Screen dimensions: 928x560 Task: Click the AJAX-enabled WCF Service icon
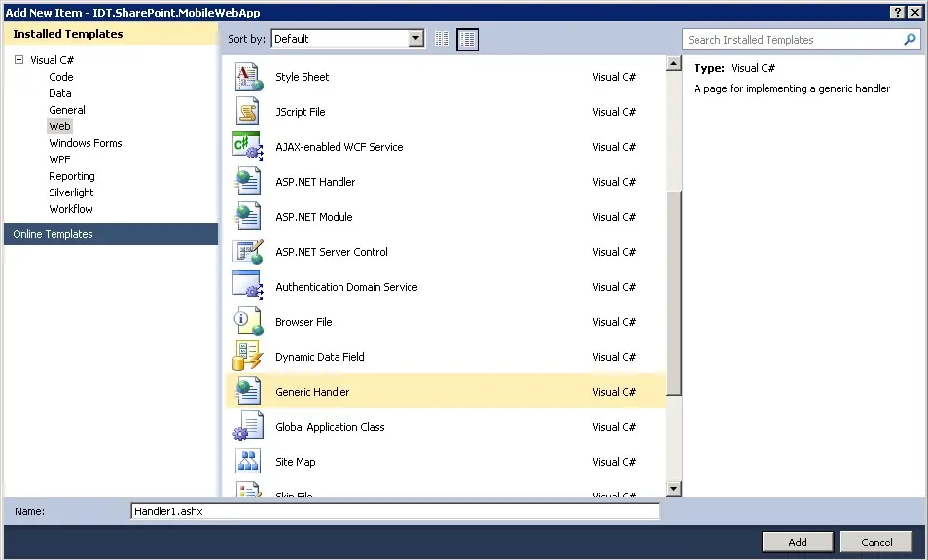tap(247, 147)
